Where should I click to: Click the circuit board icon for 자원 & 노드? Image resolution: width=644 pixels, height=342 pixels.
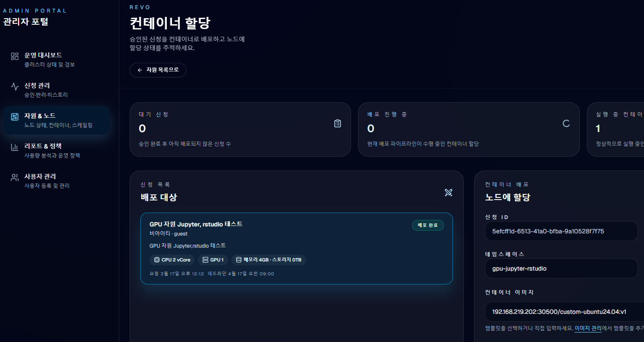coord(14,116)
